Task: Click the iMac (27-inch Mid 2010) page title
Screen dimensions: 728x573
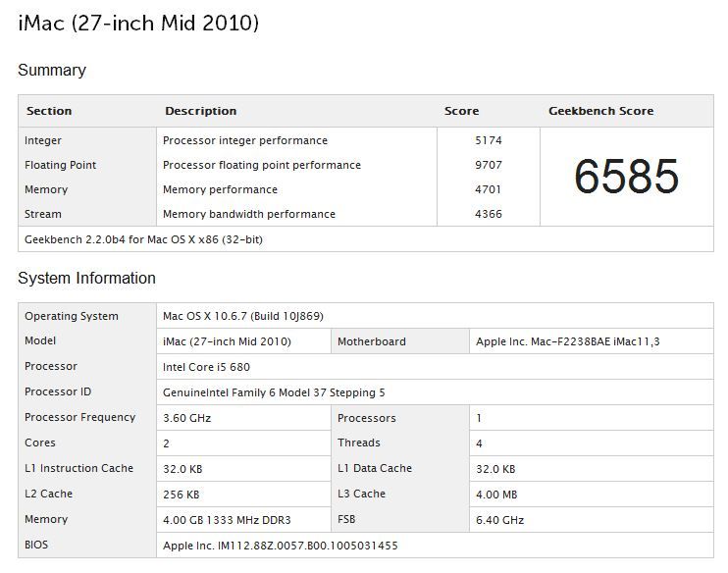Action: click(x=138, y=23)
